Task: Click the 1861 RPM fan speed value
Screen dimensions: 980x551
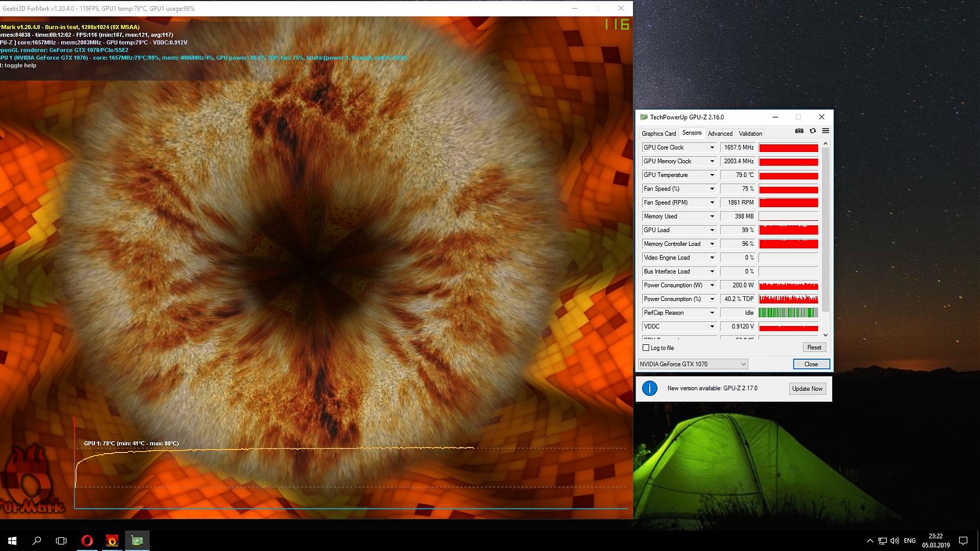Action: pyautogui.click(x=738, y=202)
